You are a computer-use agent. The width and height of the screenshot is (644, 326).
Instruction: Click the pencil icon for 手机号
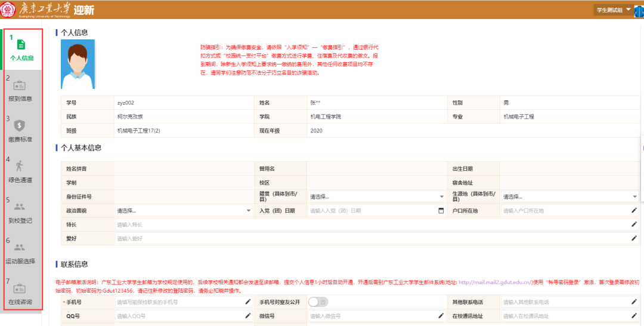click(x=247, y=302)
